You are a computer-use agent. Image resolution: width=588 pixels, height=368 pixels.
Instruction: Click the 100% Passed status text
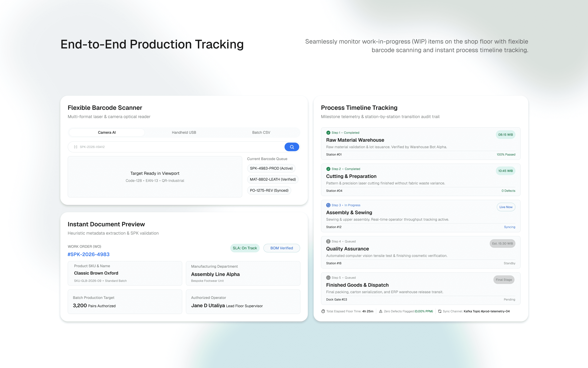tap(506, 155)
